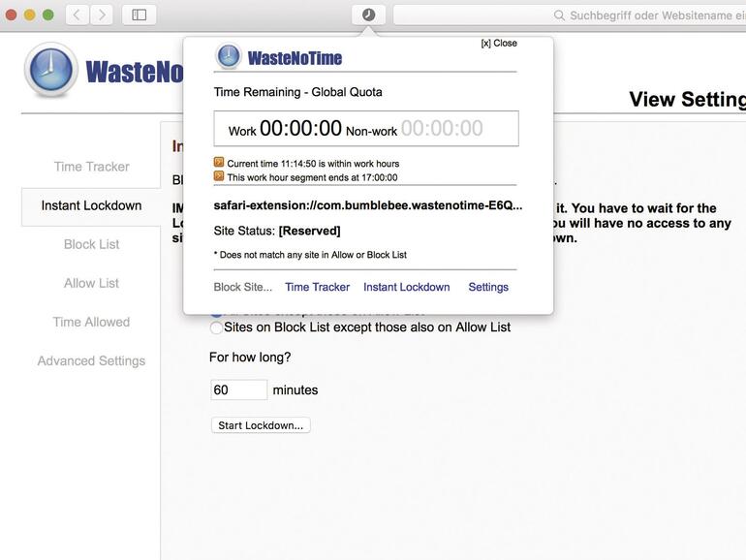The height and width of the screenshot is (560, 746).
Task: Click 'Does not match any site' note
Action: (x=310, y=255)
